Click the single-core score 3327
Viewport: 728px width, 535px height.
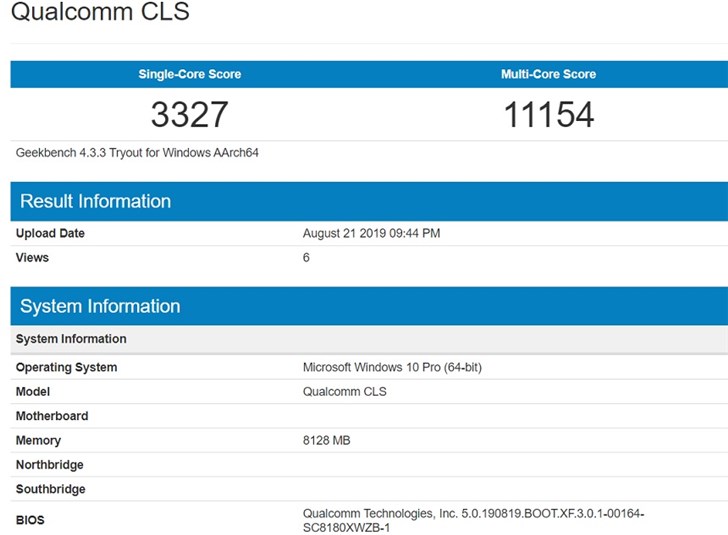[189, 114]
